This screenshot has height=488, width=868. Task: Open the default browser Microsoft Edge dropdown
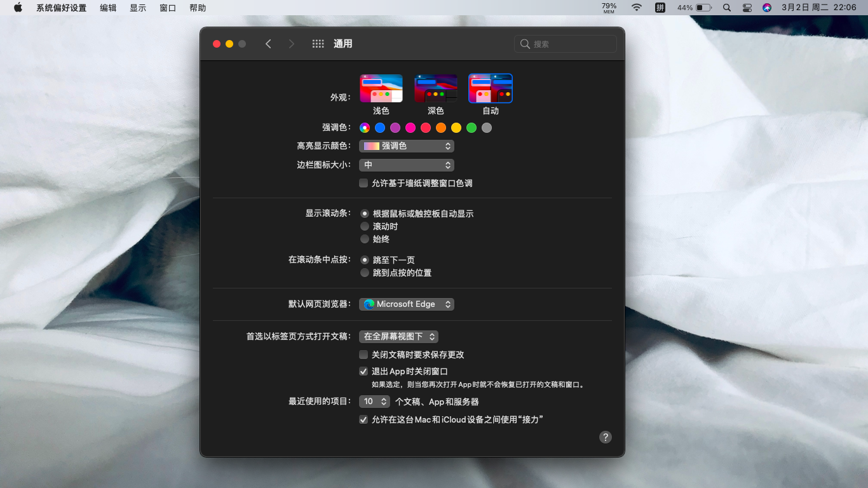click(x=407, y=304)
